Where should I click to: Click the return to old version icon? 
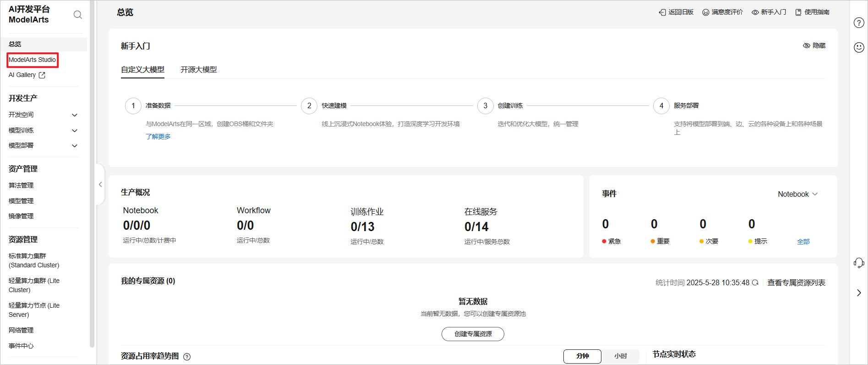pyautogui.click(x=662, y=12)
